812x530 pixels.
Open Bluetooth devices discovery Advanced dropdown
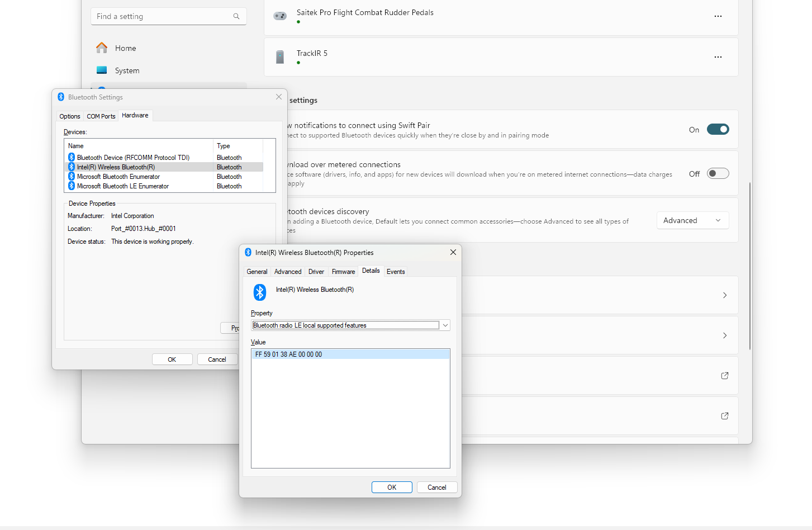(x=693, y=220)
